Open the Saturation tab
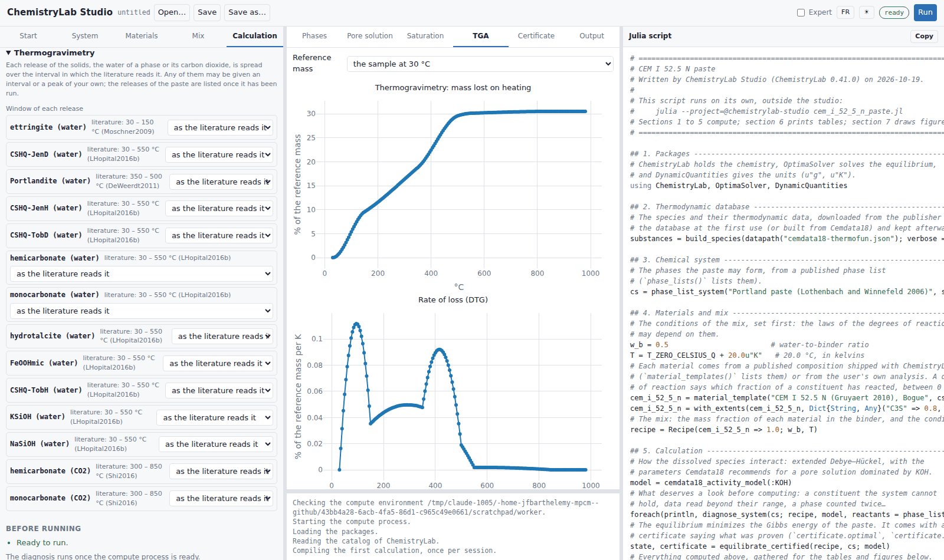 (x=425, y=36)
